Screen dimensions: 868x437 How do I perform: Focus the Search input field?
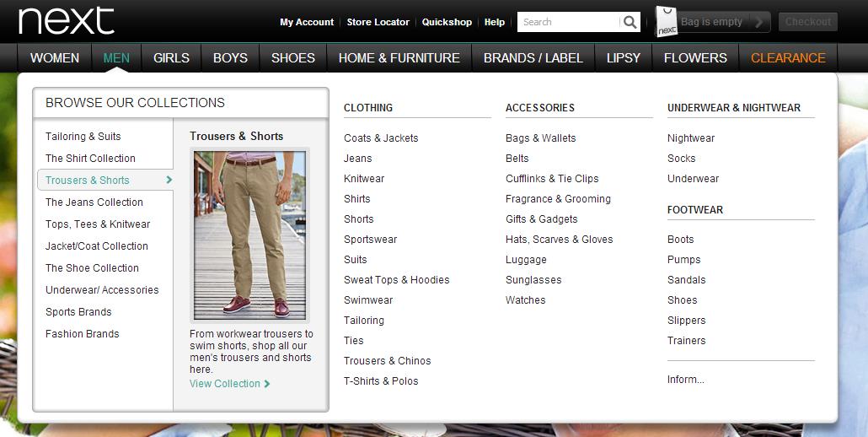point(569,22)
